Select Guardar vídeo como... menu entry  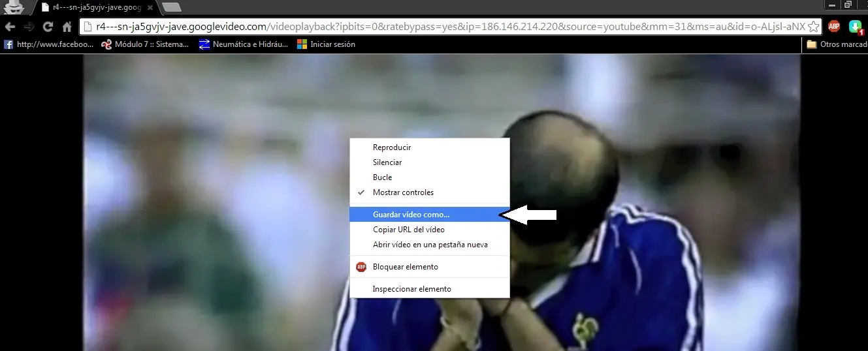pos(429,214)
